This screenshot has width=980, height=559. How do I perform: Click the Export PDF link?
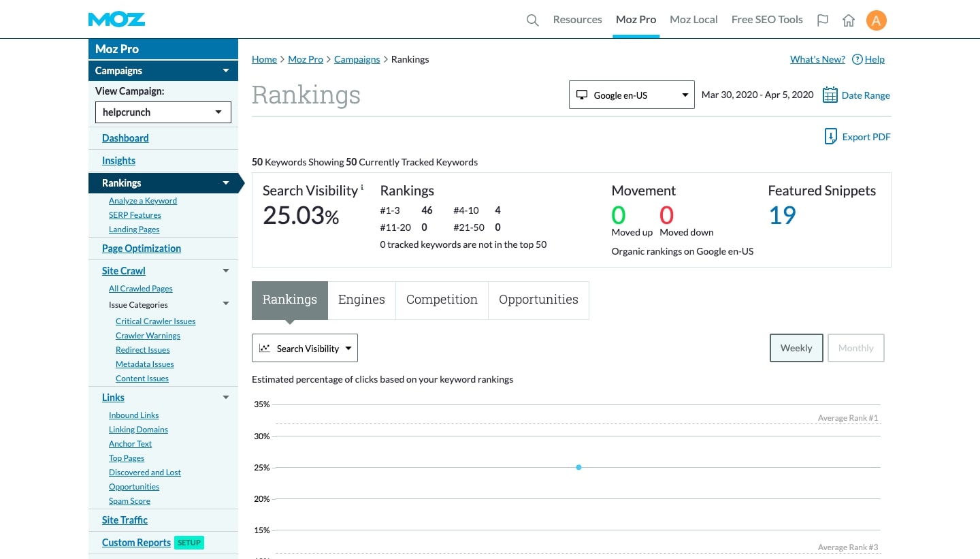click(866, 137)
